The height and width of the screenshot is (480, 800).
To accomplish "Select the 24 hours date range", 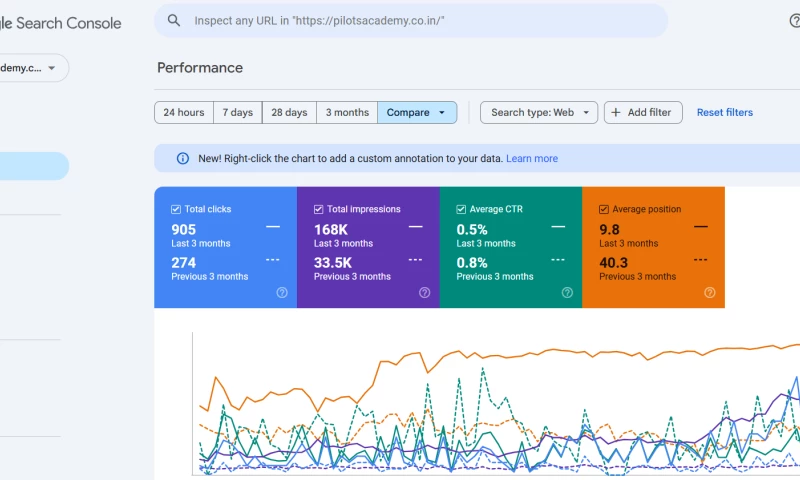I will tap(184, 113).
